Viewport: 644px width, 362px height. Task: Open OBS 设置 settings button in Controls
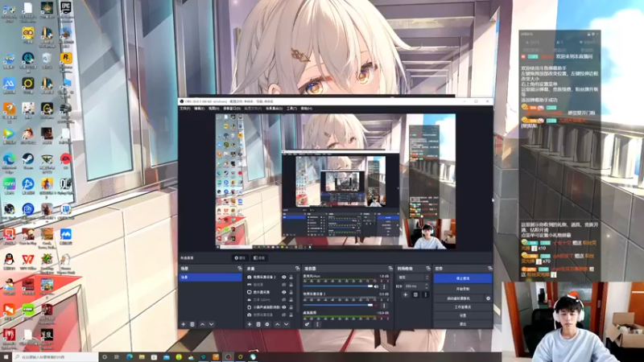pyautogui.click(x=463, y=315)
